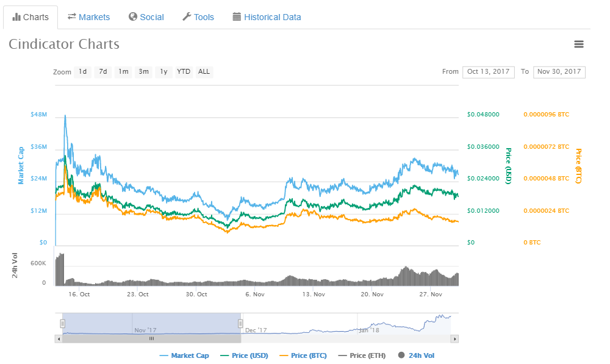Set zoom range to ALL
This screenshot has width=610, height=364.
point(204,71)
